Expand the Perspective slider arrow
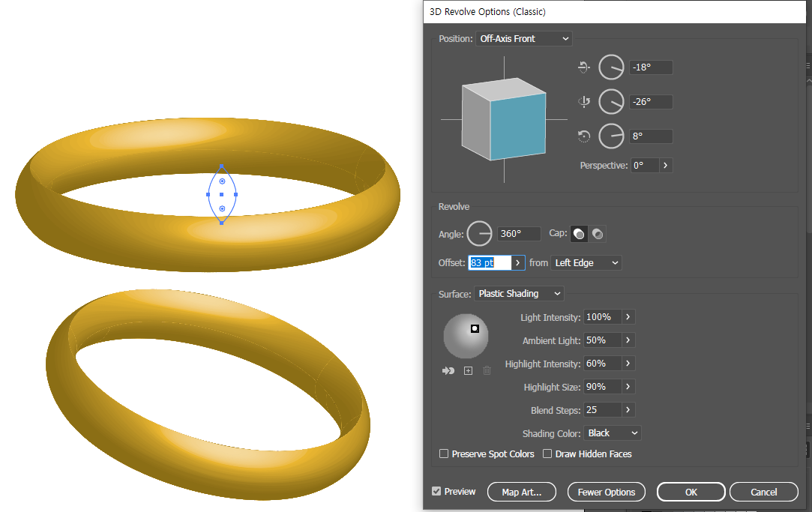This screenshot has height=512, width=812. pyautogui.click(x=666, y=166)
